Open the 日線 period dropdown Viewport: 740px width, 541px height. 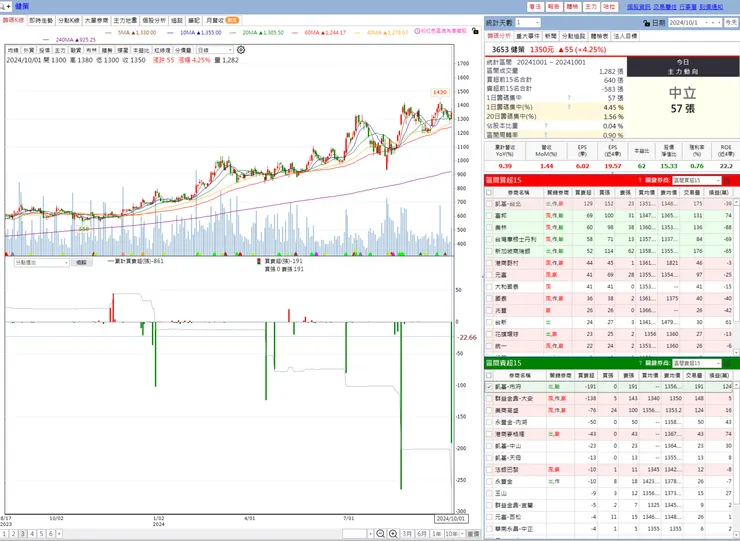coord(214,50)
